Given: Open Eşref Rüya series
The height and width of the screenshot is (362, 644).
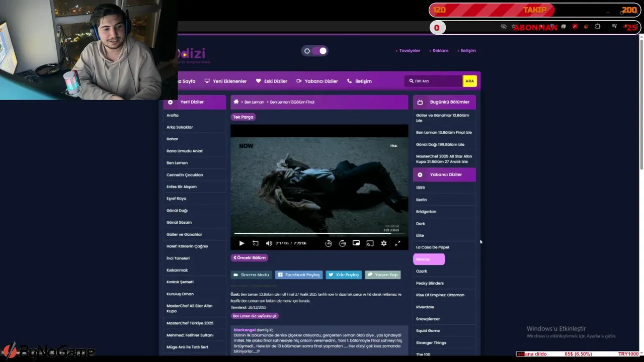Looking at the screenshot, I should click(176, 199).
